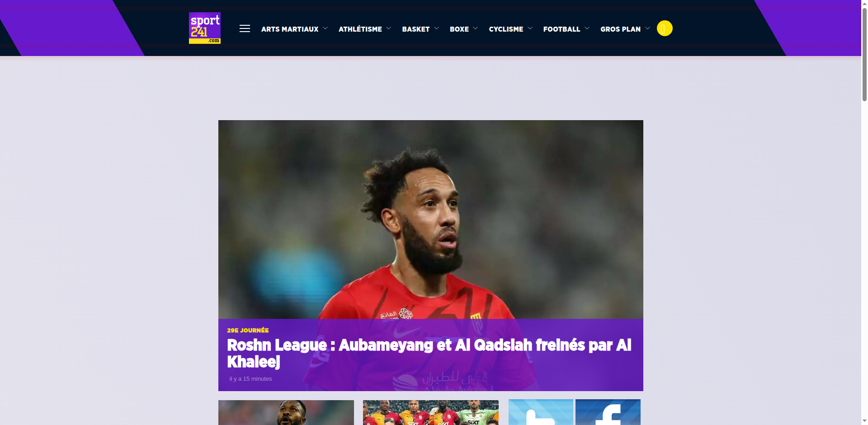The height and width of the screenshot is (425, 868).
Task: Open the Twitter icon tile
Action: point(541,412)
